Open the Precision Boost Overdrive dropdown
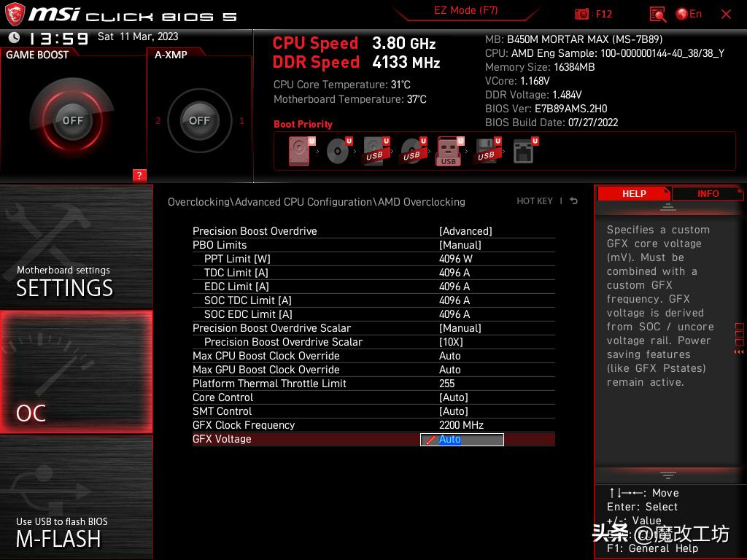747x560 pixels. pyautogui.click(x=464, y=231)
